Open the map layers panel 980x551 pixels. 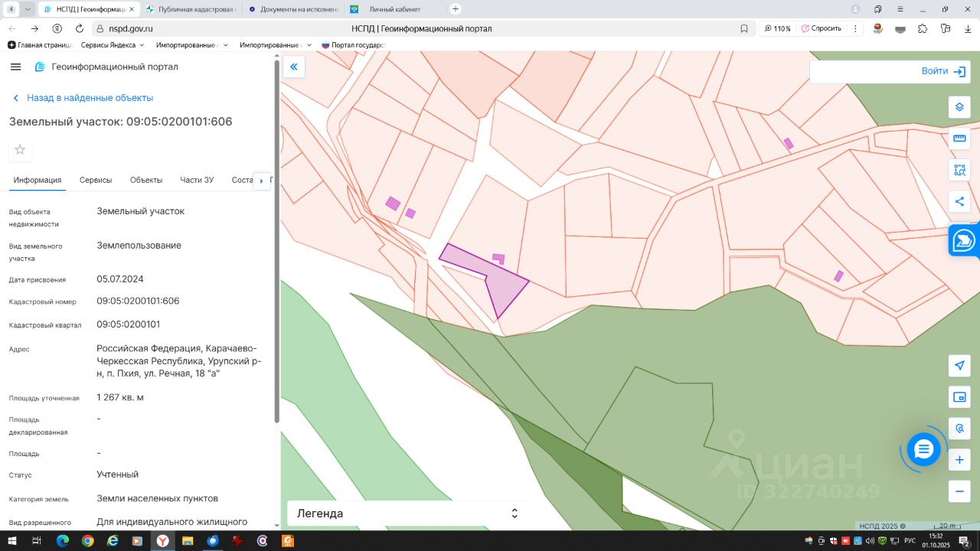click(x=959, y=107)
